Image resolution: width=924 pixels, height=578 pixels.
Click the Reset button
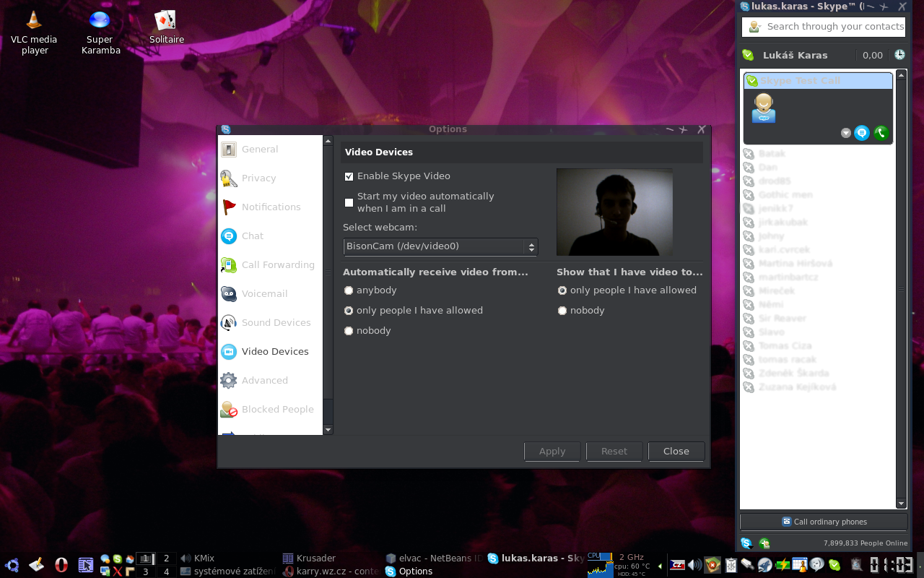tap(614, 452)
